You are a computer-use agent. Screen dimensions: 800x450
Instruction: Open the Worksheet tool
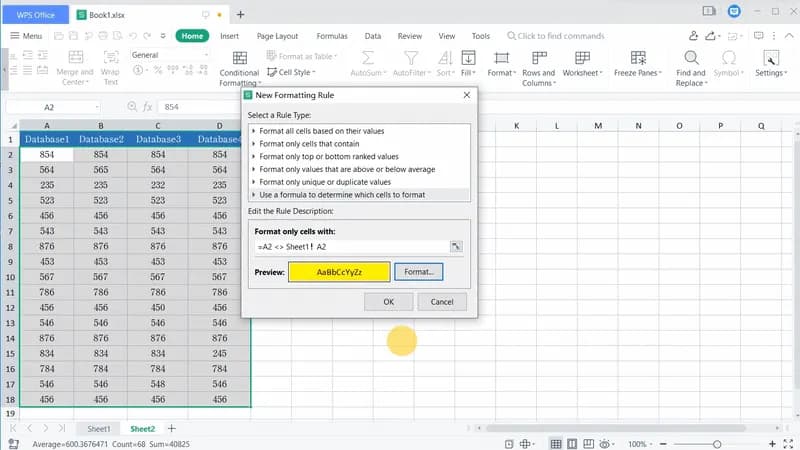(x=582, y=63)
